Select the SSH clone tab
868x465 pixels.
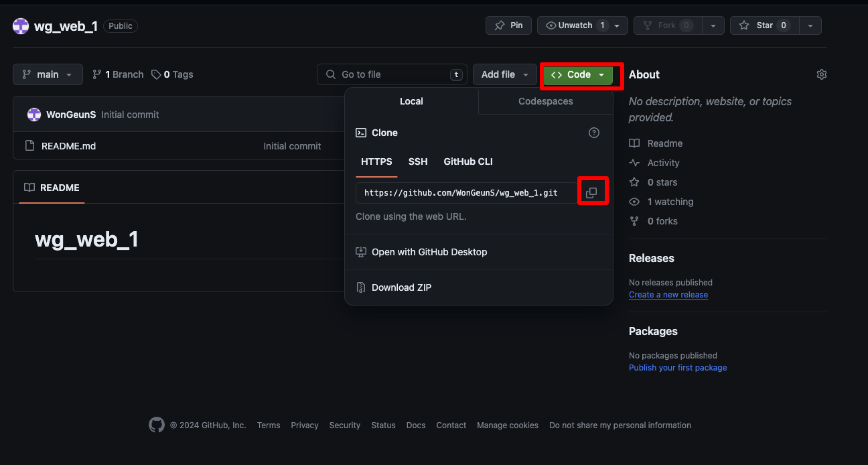(418, 161)
